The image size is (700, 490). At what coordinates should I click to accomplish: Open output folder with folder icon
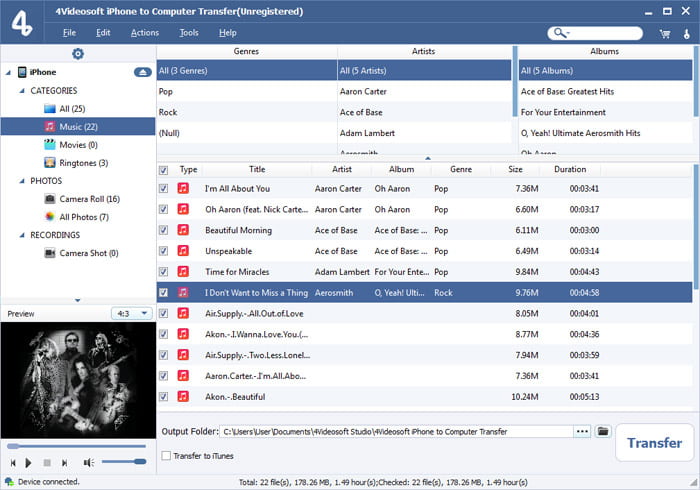(603, 431)
